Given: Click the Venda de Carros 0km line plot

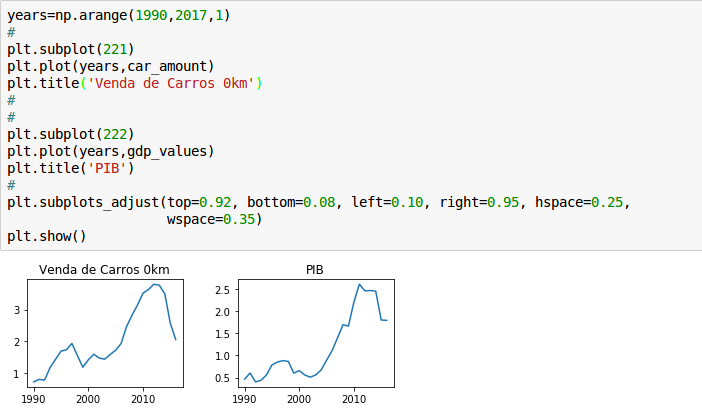Looking at the screenshot, I should [x=105, y=333].
